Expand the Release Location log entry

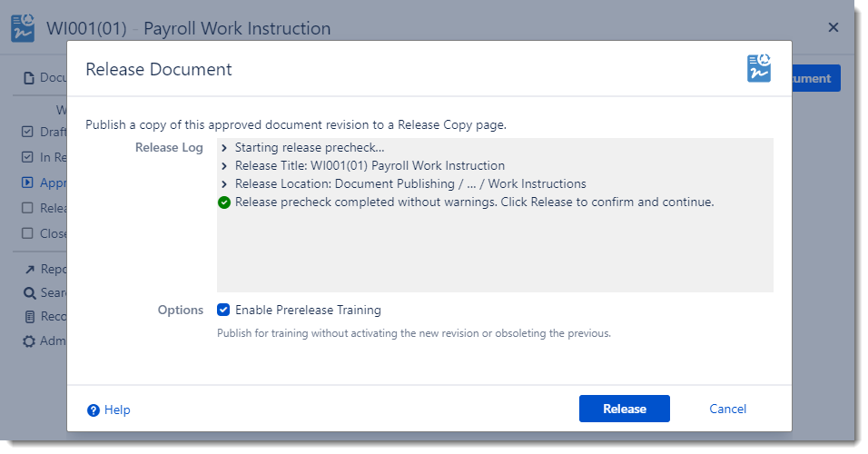(223, 183)
